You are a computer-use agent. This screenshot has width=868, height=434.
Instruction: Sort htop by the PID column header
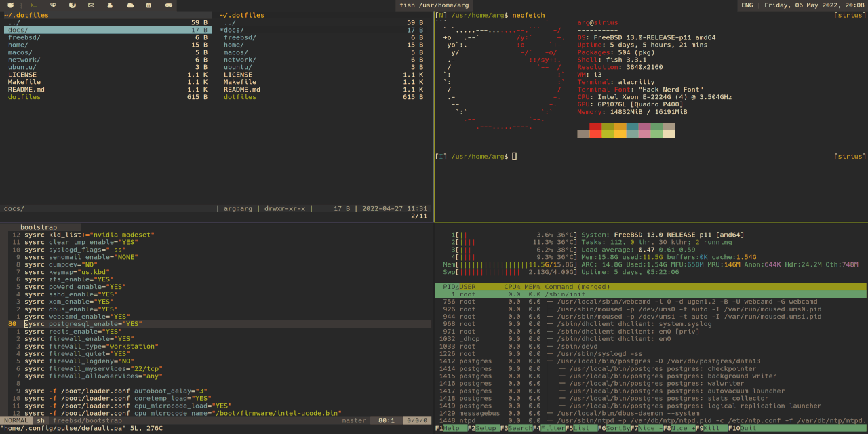click(449, 287)
